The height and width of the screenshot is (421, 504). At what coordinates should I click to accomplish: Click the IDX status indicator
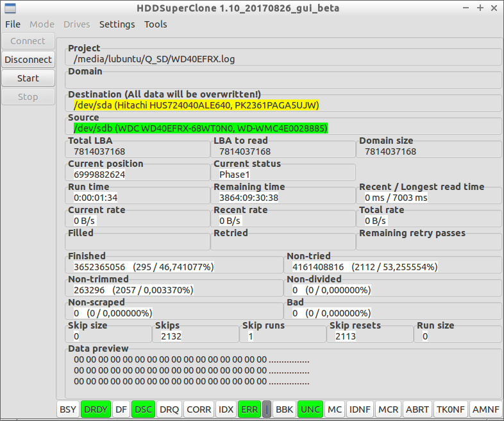pos(226,409)
